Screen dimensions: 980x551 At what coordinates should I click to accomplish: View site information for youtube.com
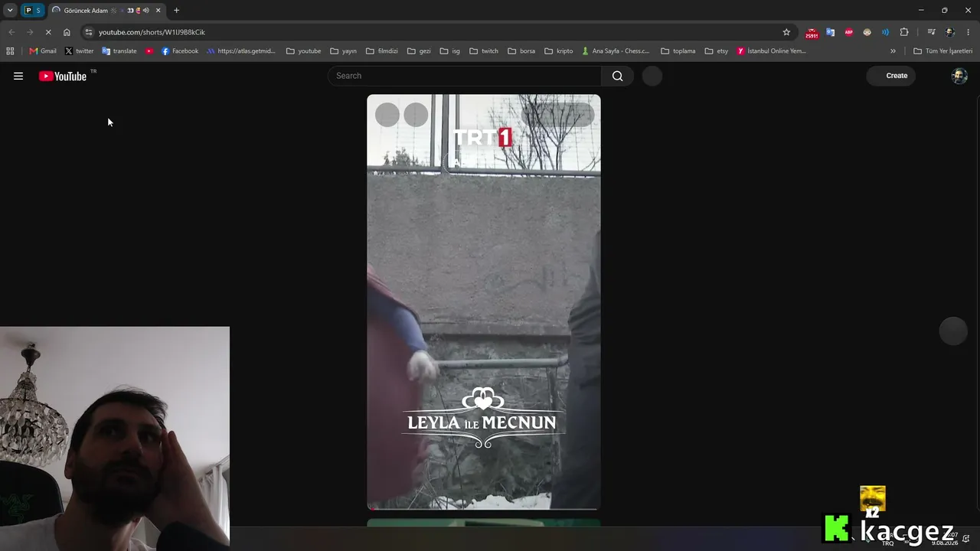89,32
